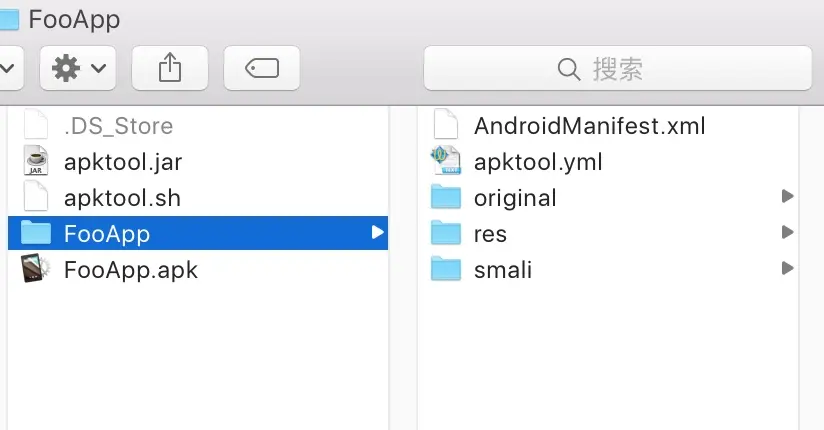Click the blank icon of .DS_Store

point(36,124)
